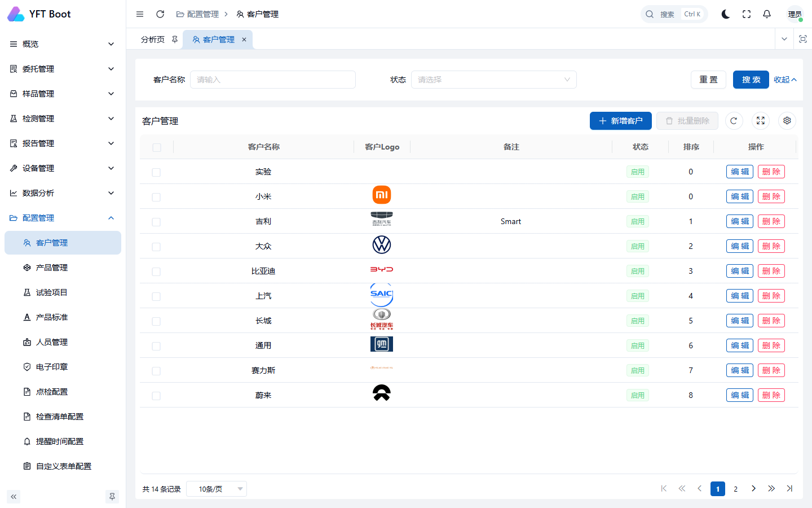
Task: Click the 新增客户 button
Action: pyautogui.click(x=621, y=121)
